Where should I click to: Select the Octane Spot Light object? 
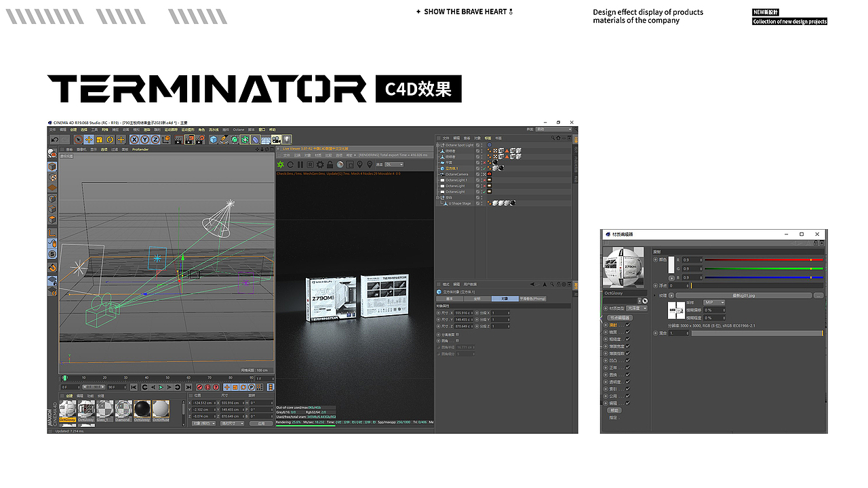(459, 145)
